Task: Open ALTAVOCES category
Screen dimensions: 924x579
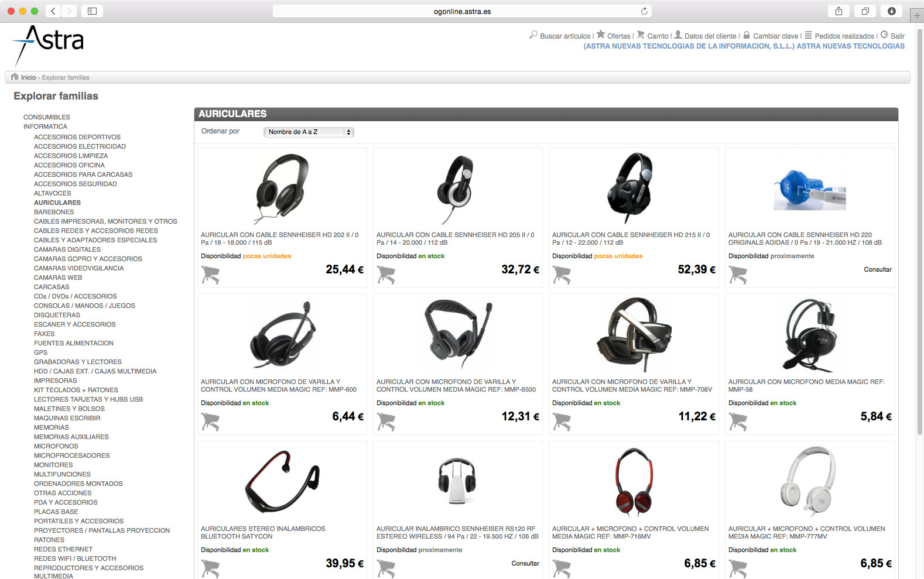Action: [x=53, y=193]
